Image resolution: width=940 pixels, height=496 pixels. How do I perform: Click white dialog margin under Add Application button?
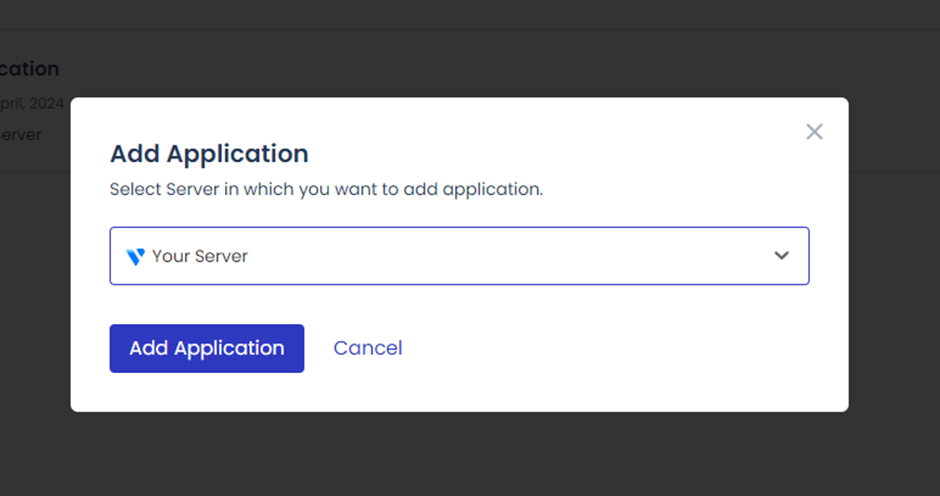(x=206, y=392)
